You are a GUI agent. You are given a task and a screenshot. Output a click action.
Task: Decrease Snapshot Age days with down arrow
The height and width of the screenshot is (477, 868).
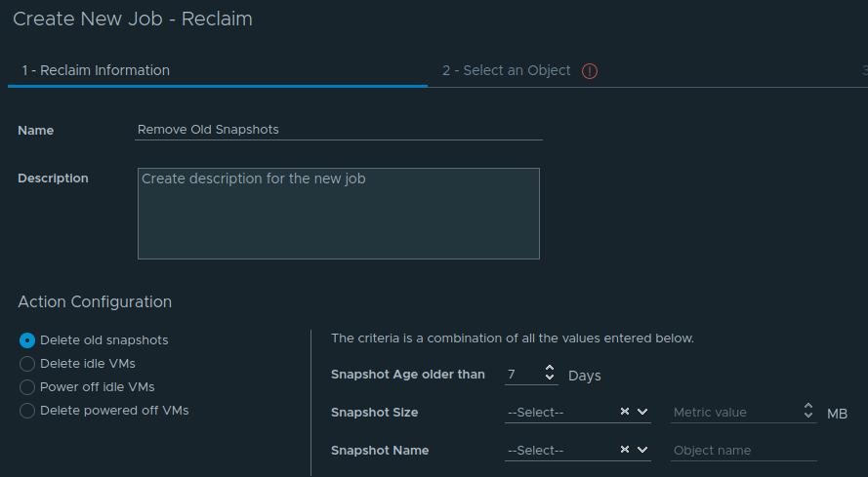click(549, 377)
